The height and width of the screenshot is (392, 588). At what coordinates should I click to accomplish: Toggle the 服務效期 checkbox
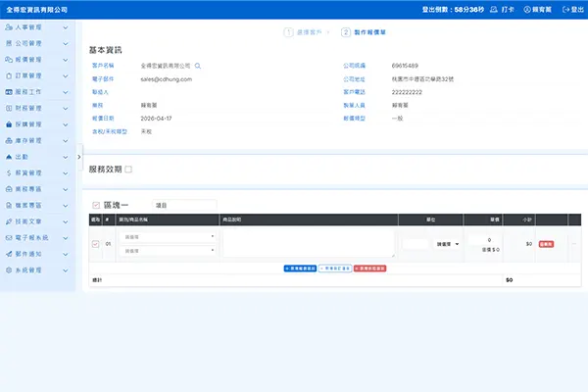[x=128, y=170]
